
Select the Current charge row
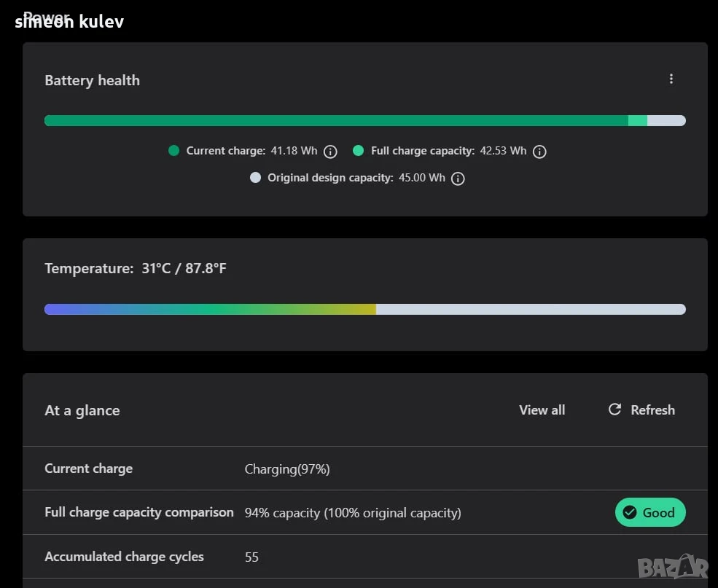point(365,469)
